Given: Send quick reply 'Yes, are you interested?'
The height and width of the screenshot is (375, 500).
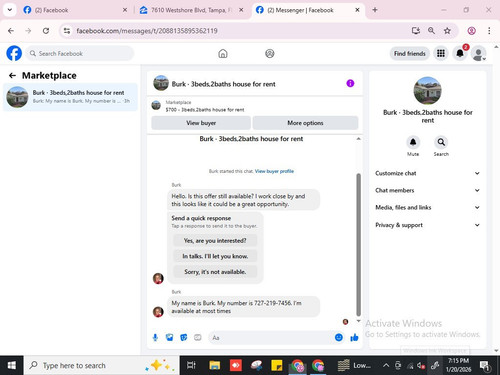Looking at the screenshot, I should pyautogui.click(x=215, y=241).
